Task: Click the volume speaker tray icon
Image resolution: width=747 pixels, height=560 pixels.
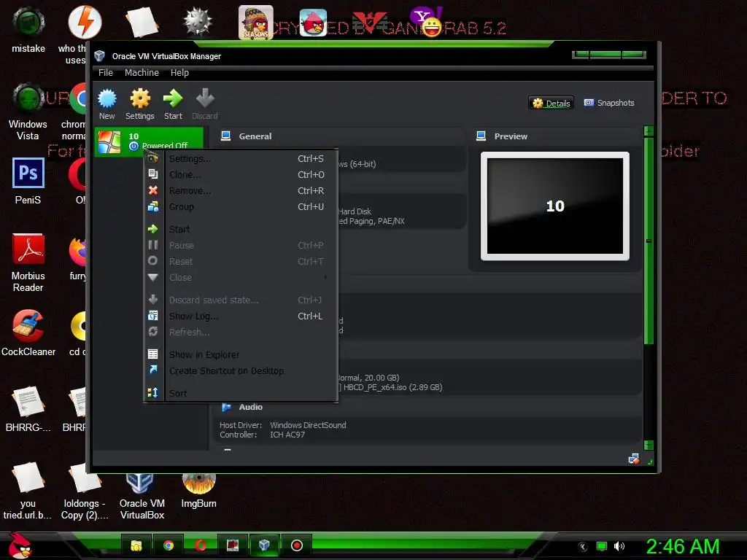Action: (x=619, y=546)
